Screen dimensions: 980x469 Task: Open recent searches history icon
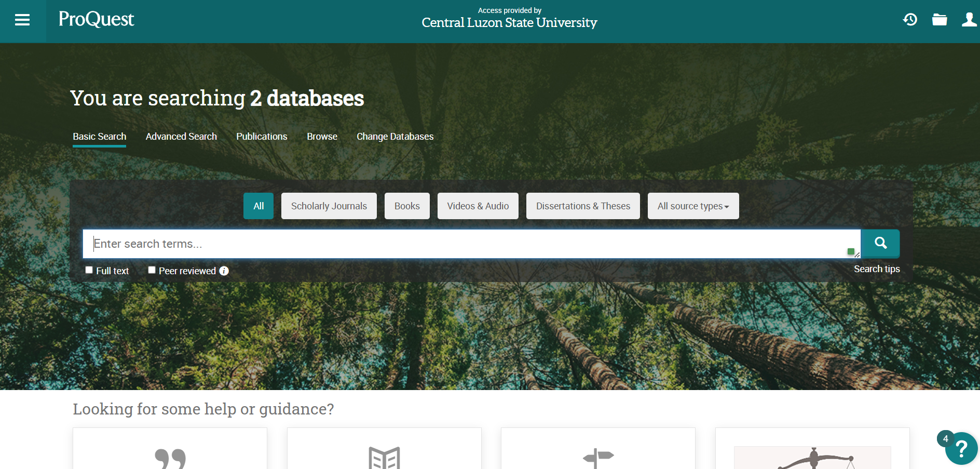(x=910, y=20)
